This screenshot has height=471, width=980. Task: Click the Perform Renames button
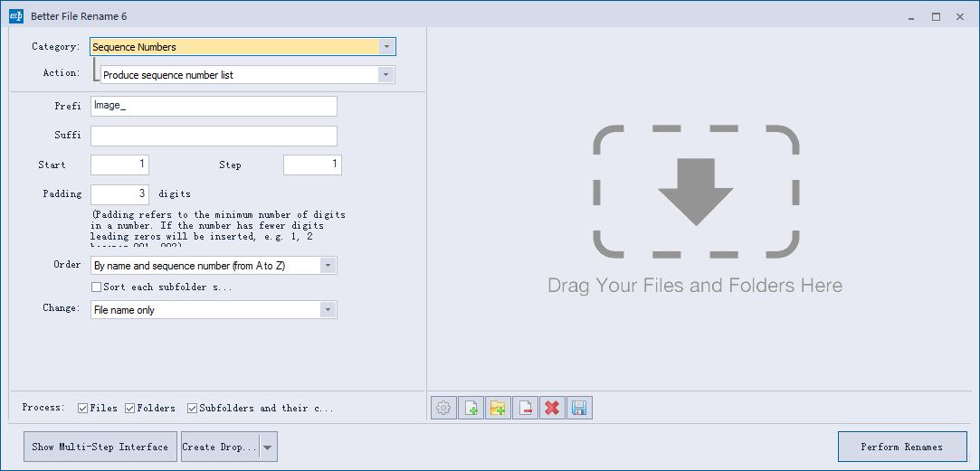[901, 447]
